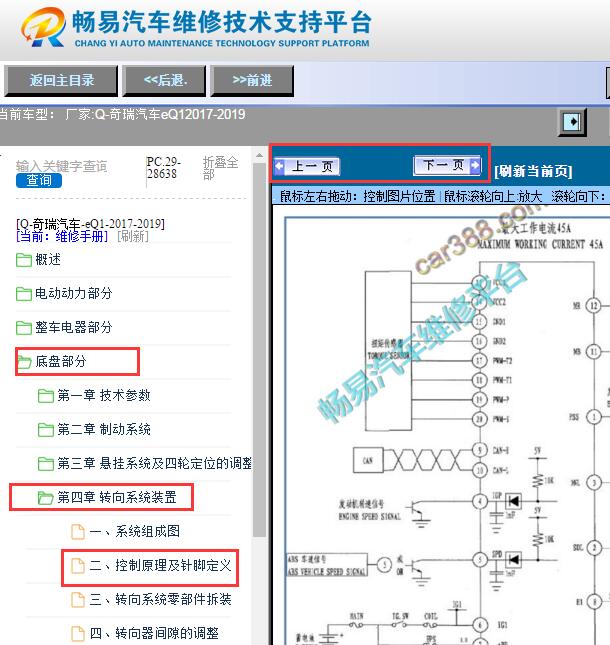Image resolution: width=610 pixels, height=645 pixels.
Task: Click 折叠全部 to collapse all
Action: tap(220, 168)
